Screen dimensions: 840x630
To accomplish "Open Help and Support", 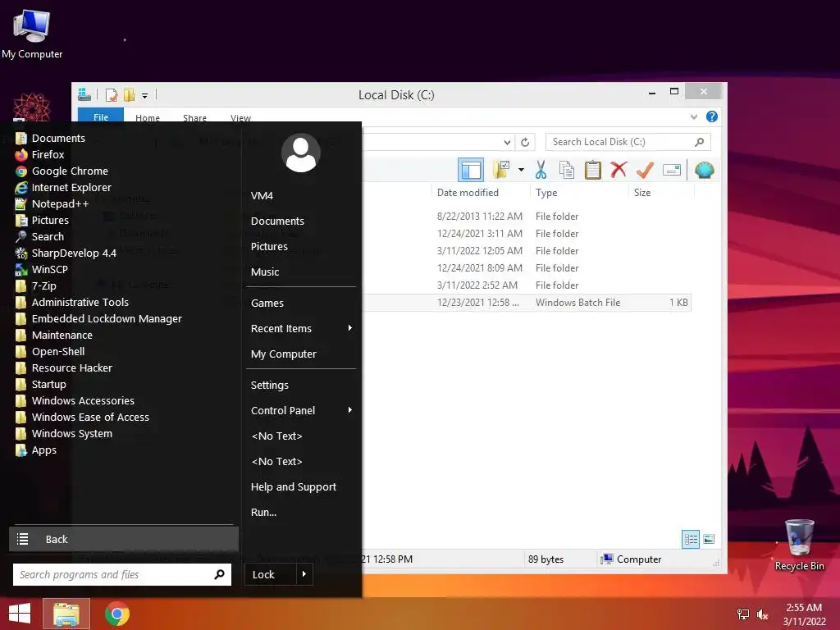I will [294, 487].
